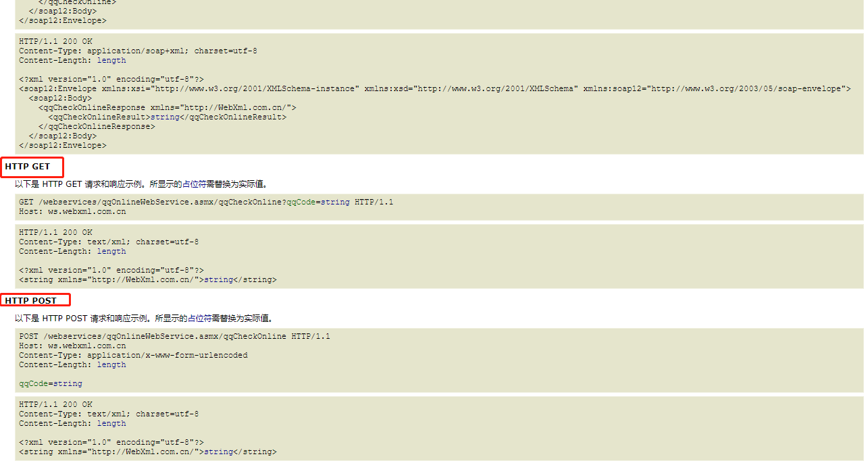
Task: Click the GET qqCheckOnline?qqCode=string request line
Action: click(206, 202)
